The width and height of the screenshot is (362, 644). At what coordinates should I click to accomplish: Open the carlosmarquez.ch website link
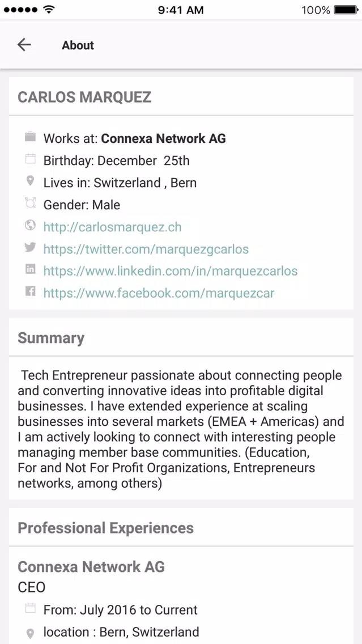(x=113, y=227)
